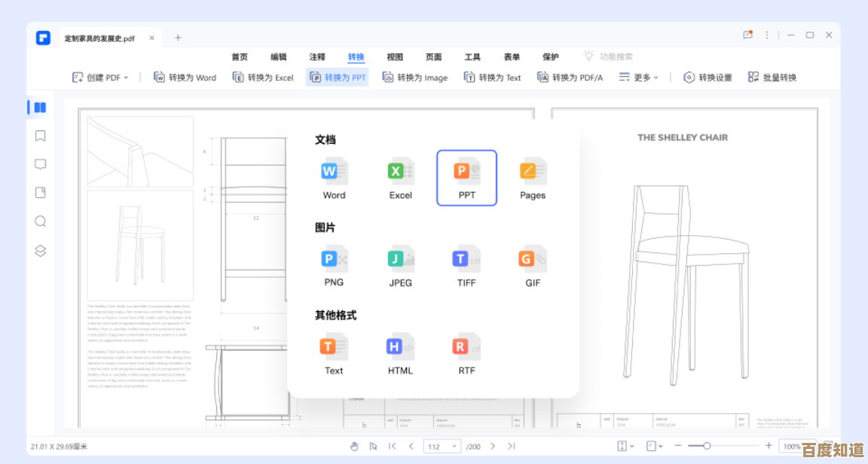Switch to the 保护 ribbon tab
868x464 pixels.
coord(550,56)
